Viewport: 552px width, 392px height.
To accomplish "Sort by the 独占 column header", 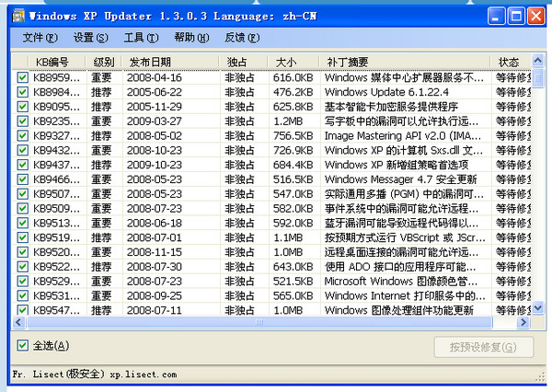I will click(243, 62).
